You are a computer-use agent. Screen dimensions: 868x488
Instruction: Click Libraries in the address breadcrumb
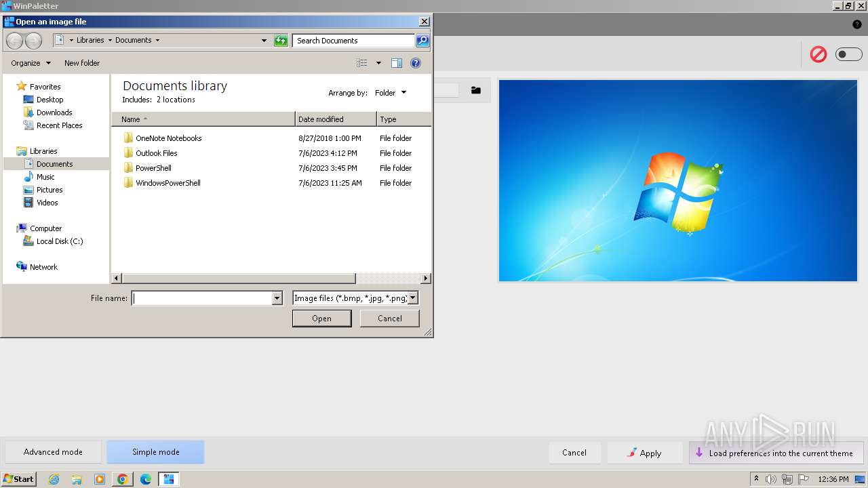[x=90, y=40]
